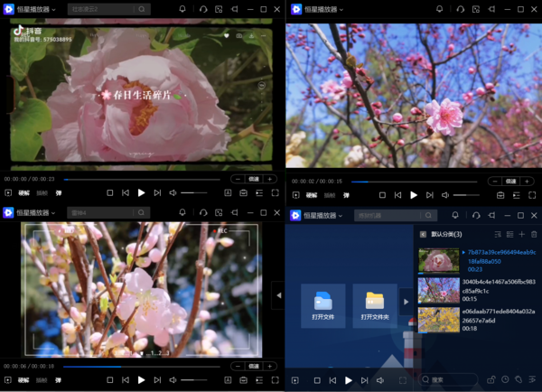Skip to next video in bottom-right player
The height and width of the screenshot is (392, 542).
364,381
